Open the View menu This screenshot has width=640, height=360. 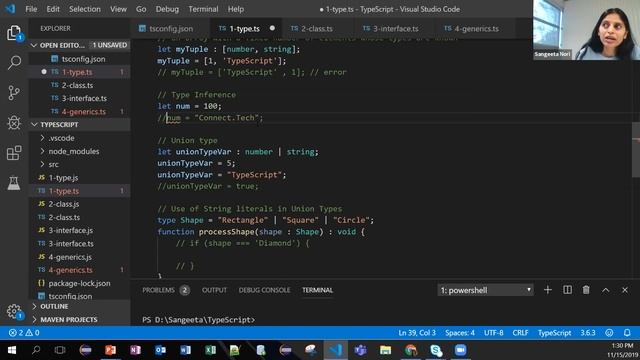tap(118, 9)
